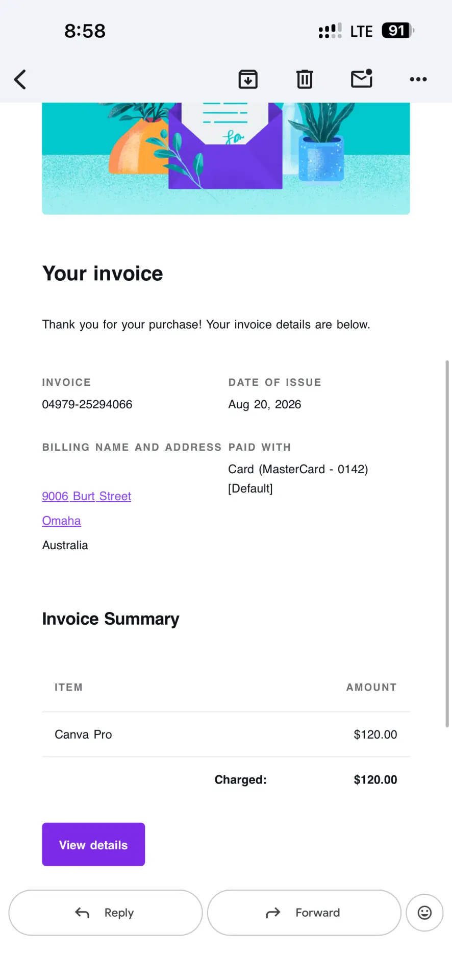
Task: Select the Forward button text
Action: 318,913
